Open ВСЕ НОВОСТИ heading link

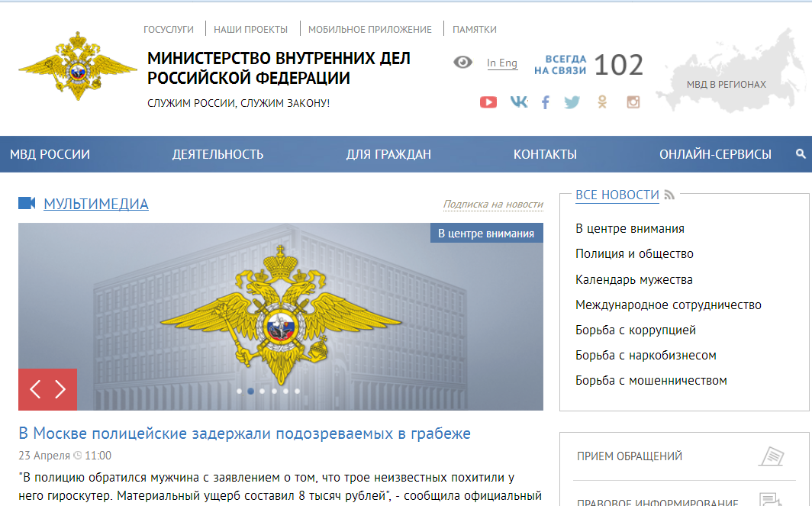pos(617,195)
